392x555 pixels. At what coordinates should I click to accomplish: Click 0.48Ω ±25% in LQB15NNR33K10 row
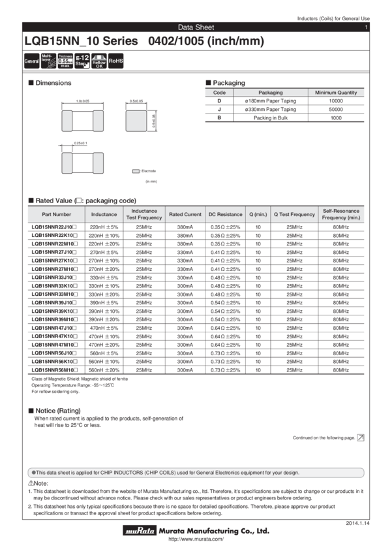(226, 286)
